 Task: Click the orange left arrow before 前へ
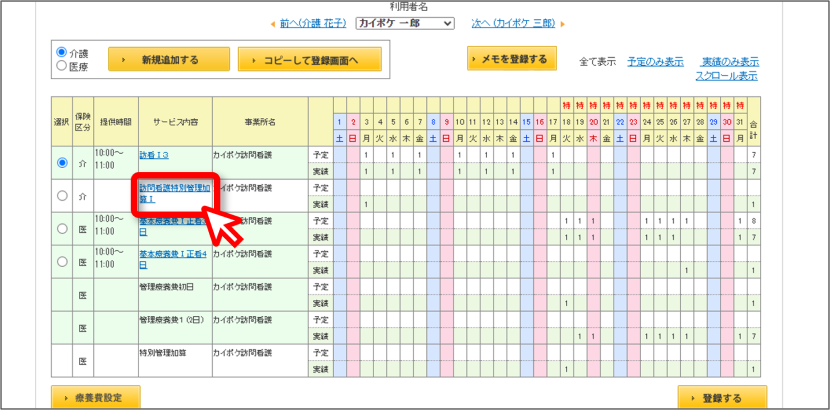[x=273, y=24]
